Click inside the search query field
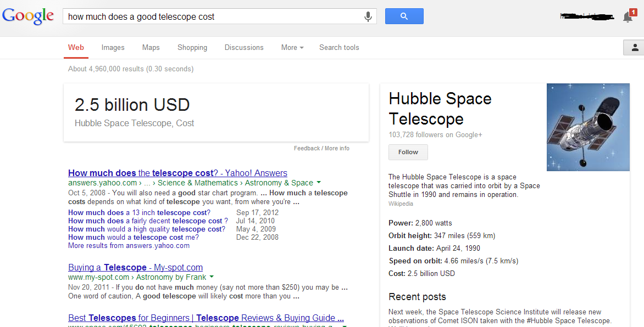This screenshot has width=644, height=327. [214, 16]
